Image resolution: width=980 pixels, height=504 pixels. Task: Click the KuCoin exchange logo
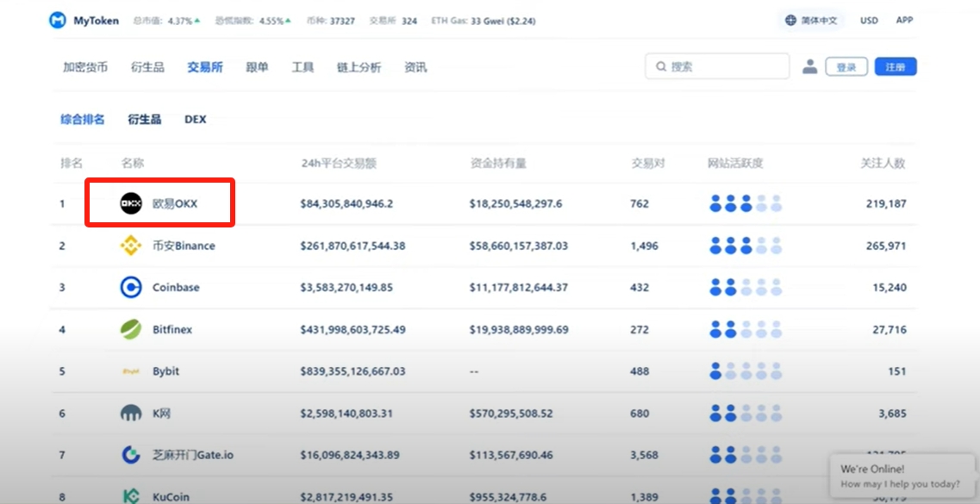click(x=131, y=497)
